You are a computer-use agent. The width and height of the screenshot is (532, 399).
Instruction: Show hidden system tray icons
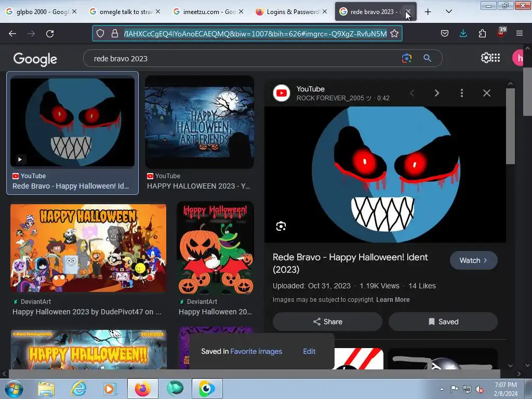coord(442,389)
